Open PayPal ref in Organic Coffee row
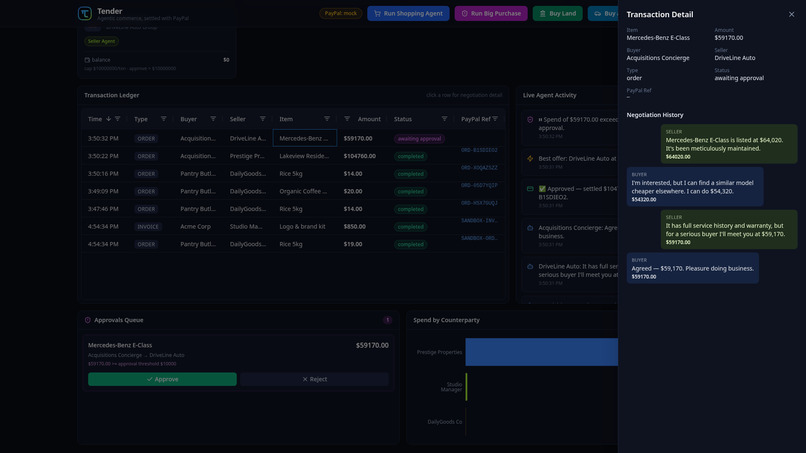Image resolution: width=806 pixels, height=453 pixels. point(479,185)
